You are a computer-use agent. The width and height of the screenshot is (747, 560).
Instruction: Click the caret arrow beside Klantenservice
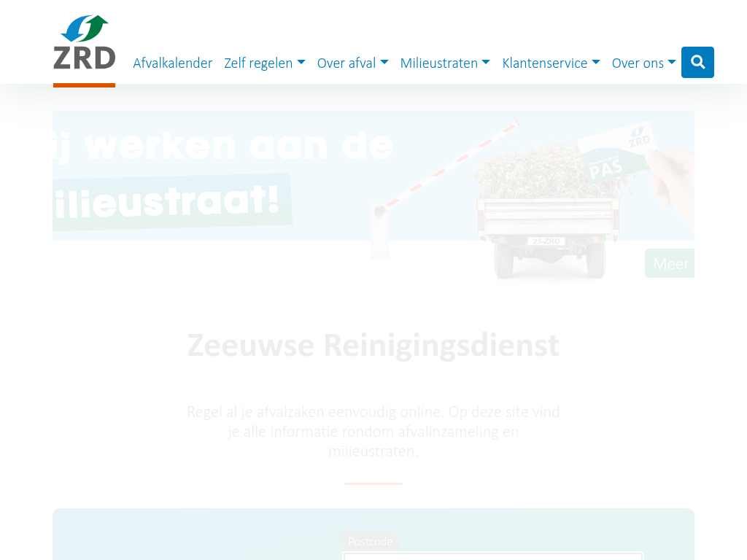click(596, 63)
